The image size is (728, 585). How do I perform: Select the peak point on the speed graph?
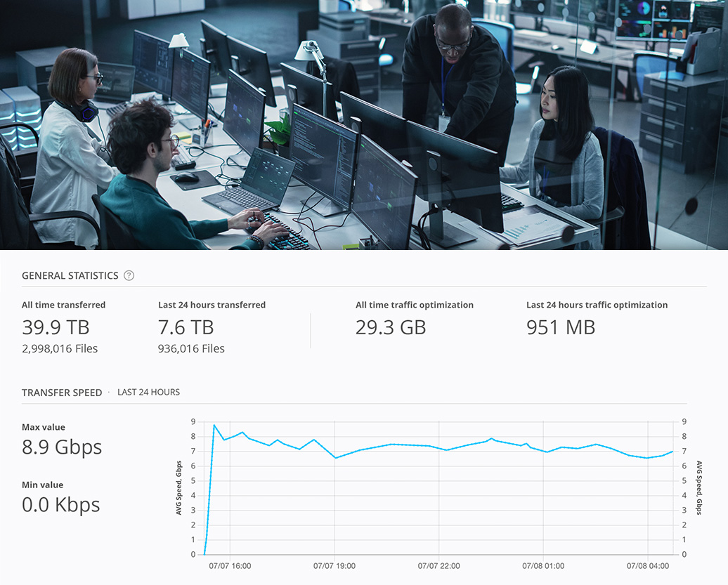213,424
